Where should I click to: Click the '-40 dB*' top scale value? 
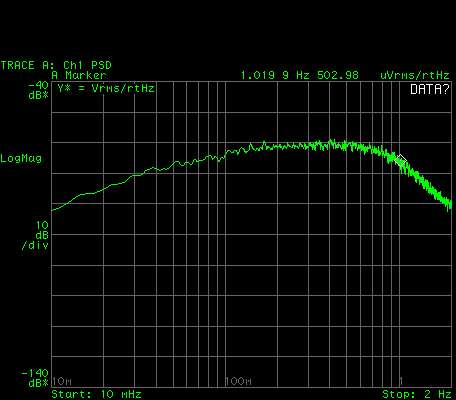click(x=39, y=90)
